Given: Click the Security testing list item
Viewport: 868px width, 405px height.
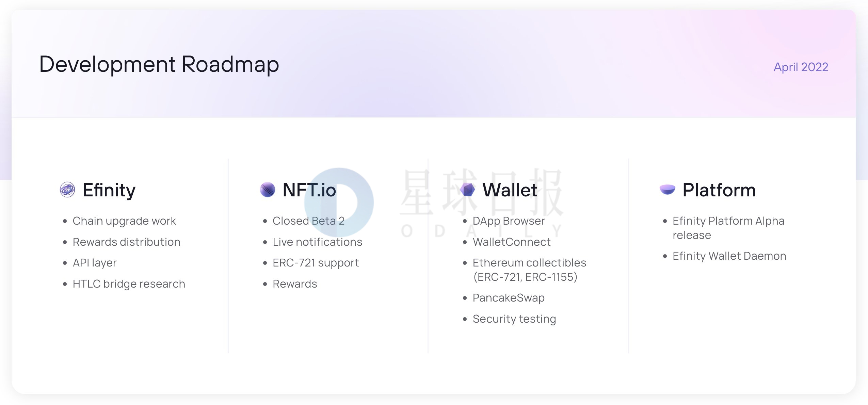Looking at the screenshot, I should [514, 319].
